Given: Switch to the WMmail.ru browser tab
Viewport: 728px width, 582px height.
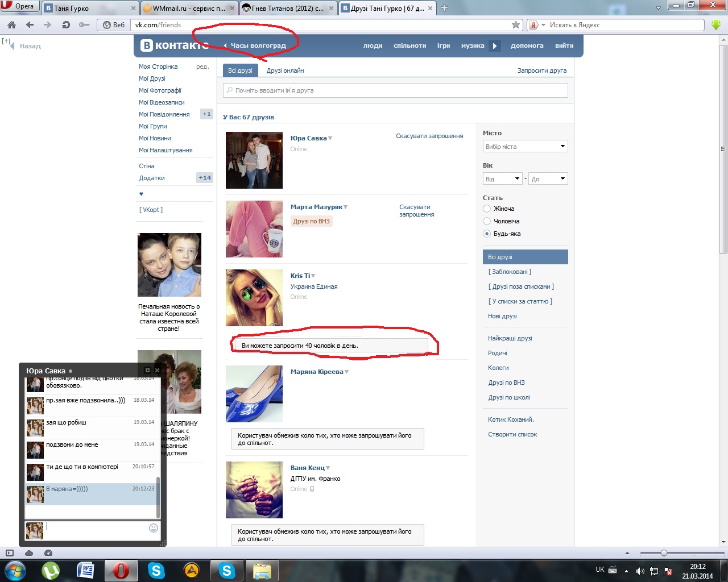Looking at the screenshot, I should coord(189,8).
